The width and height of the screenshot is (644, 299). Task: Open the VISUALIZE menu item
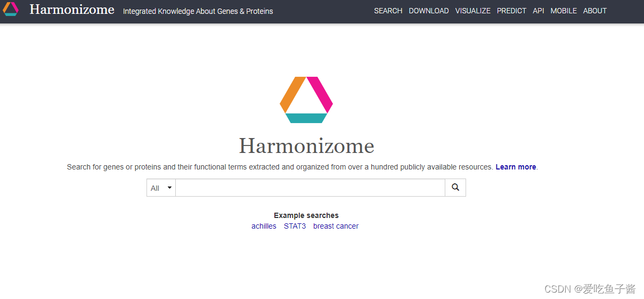point(473,11)
